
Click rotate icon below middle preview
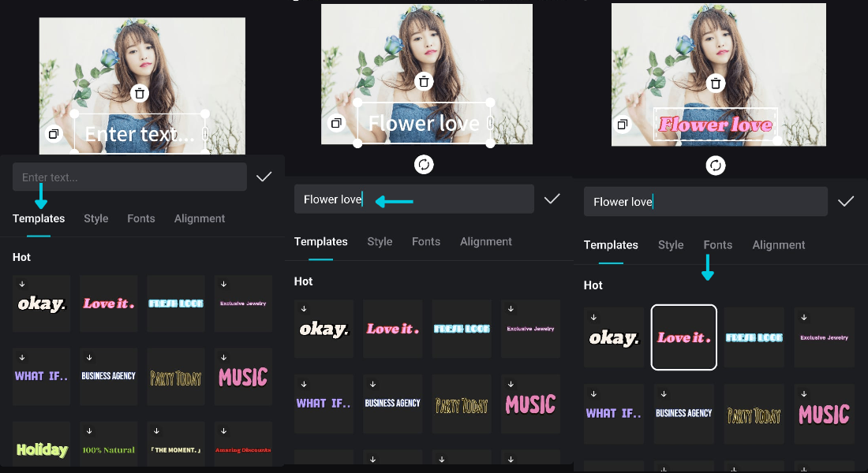point(424,164)
